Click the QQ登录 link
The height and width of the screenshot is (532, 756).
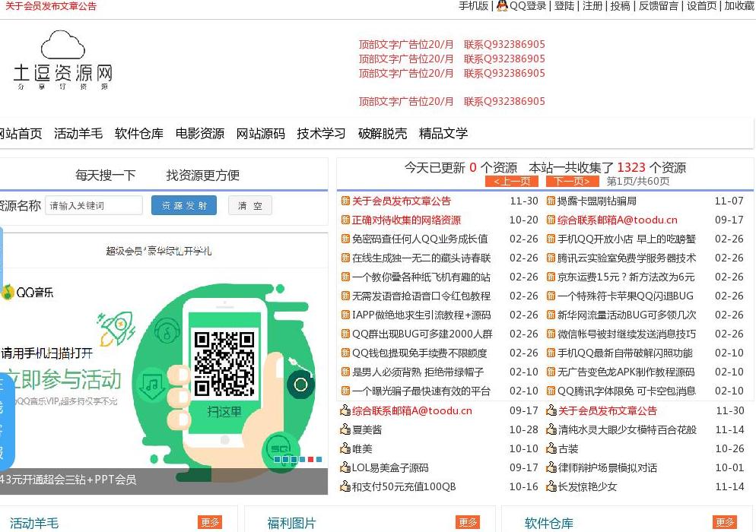click(528, 6)
